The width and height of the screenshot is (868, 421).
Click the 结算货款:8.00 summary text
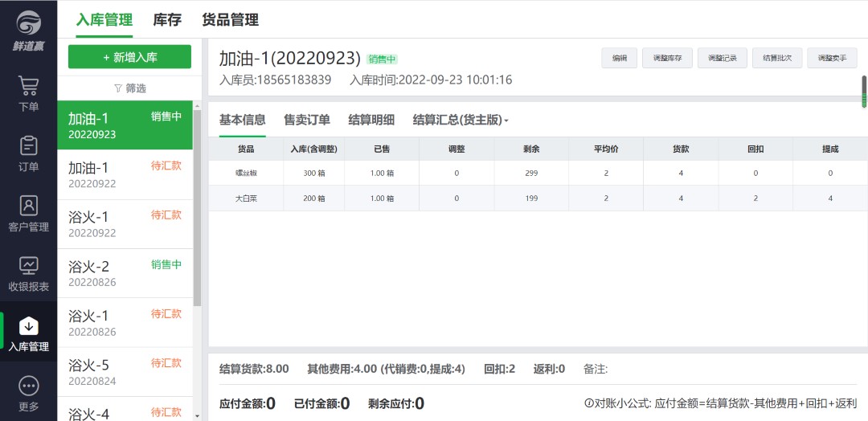coord(254,369)
